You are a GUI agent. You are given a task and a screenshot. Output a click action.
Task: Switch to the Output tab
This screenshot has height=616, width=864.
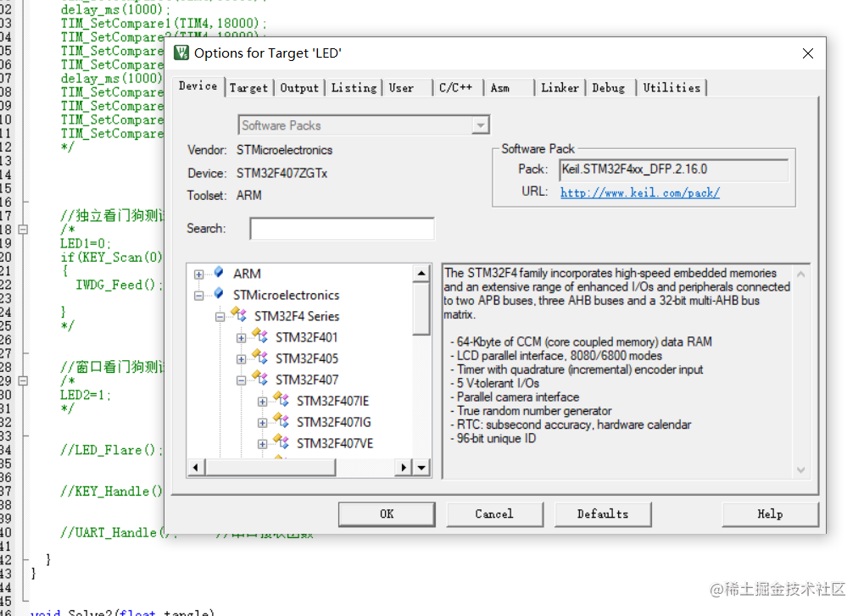tap(299, 88)
